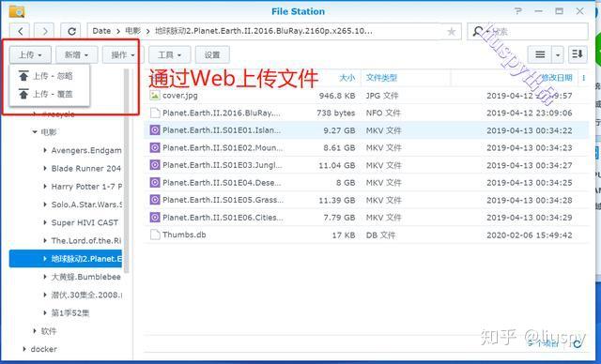Open the 上传 upload dropdown button
This screenshot has width=601, height=364.
click(x=30, y=54)
